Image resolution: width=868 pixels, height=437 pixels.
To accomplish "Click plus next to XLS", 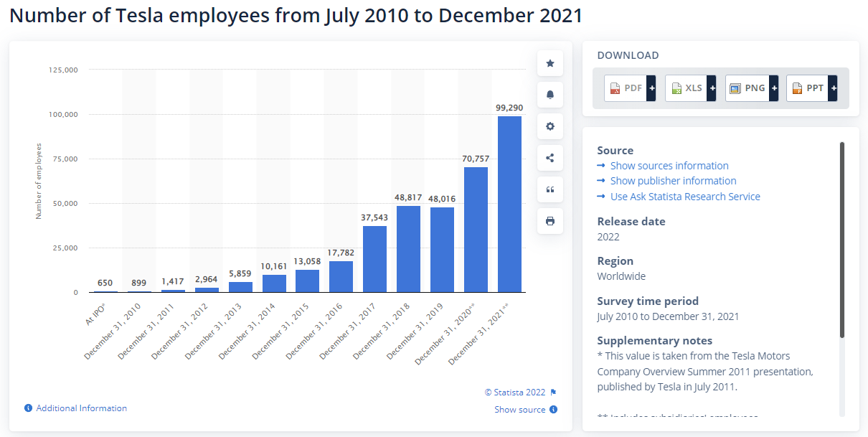I will [x=712, y=88].
